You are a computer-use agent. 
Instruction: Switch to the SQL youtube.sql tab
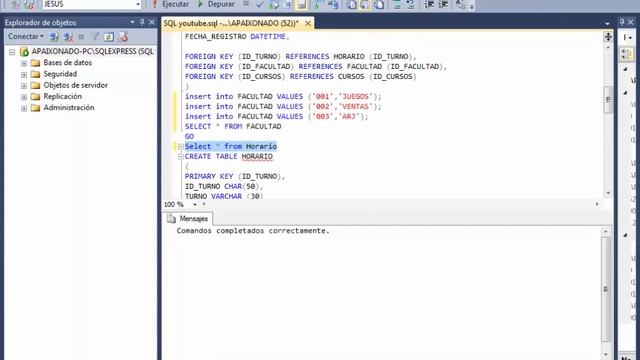pyautogui.click(x=231, y=23)
